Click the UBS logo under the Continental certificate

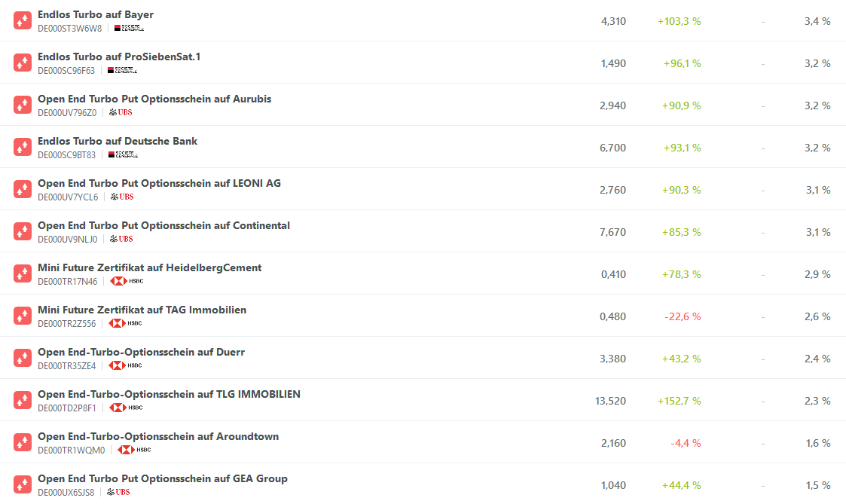[121, 239]
